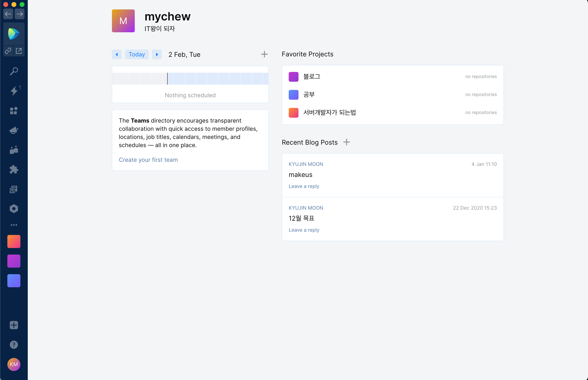Viewport: 588px width, 380px height.
Task: Go to next day in calendar
Action: pos(157,54)
